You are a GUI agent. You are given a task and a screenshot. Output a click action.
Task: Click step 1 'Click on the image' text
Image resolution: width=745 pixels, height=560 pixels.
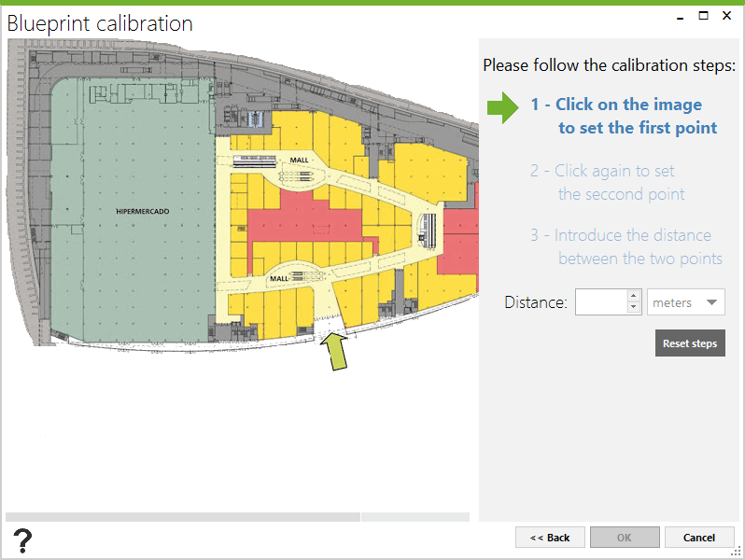point(625,116)
